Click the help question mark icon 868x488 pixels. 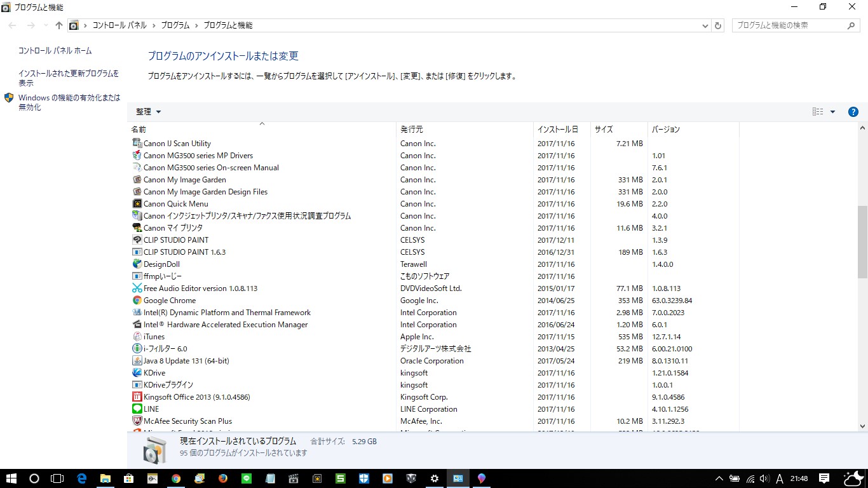[853, 112]
